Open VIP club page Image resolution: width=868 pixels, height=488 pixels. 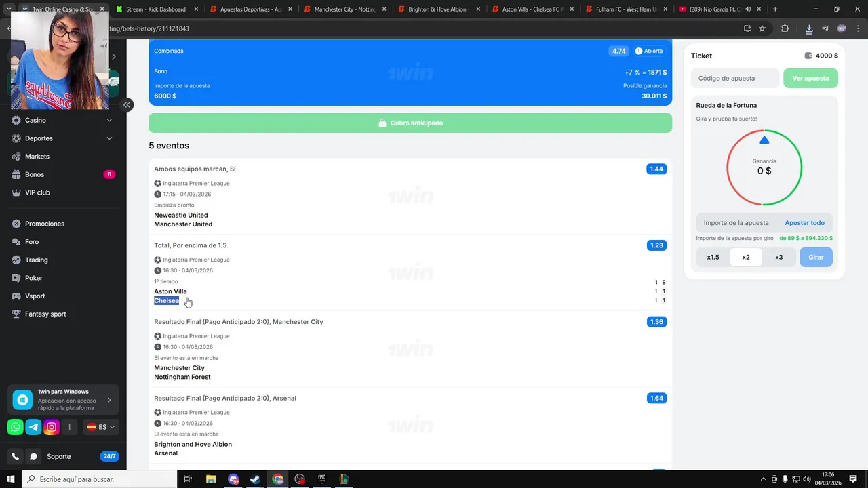[37, 192]
